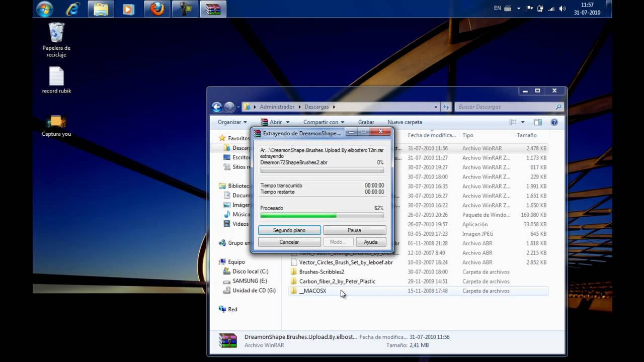Click Grabar in the Explorer toolbar
Screen dimensions: 644x362
[366, 122]
